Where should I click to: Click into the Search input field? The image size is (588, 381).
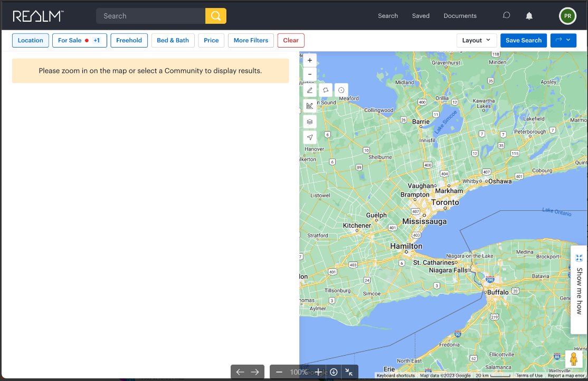click(x=150, y=16)
